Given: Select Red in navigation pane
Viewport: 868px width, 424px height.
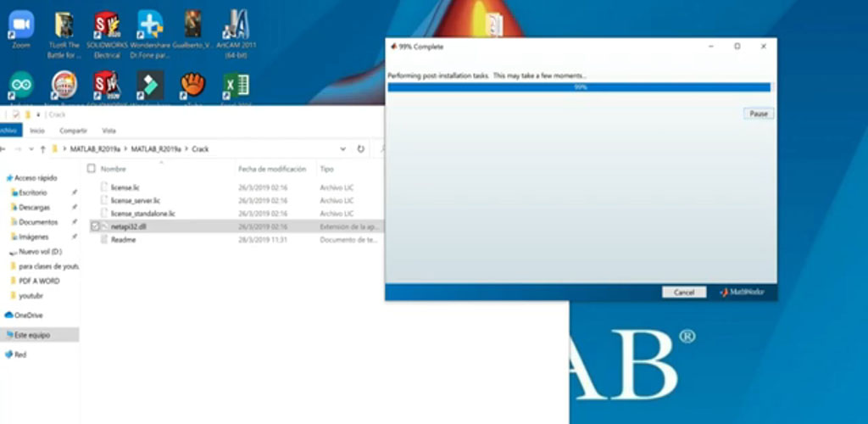Looking at the screenshot, I should coord(20,354).
